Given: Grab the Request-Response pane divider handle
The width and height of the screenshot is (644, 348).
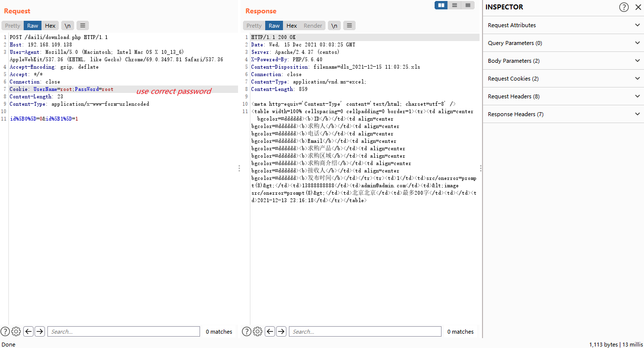Looking at the screenshot, I should 240,169.
